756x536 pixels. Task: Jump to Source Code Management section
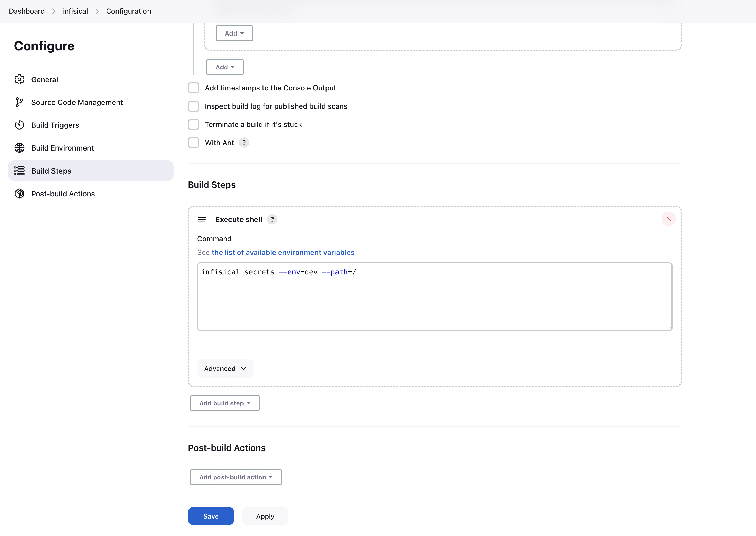tap(91, 102)
